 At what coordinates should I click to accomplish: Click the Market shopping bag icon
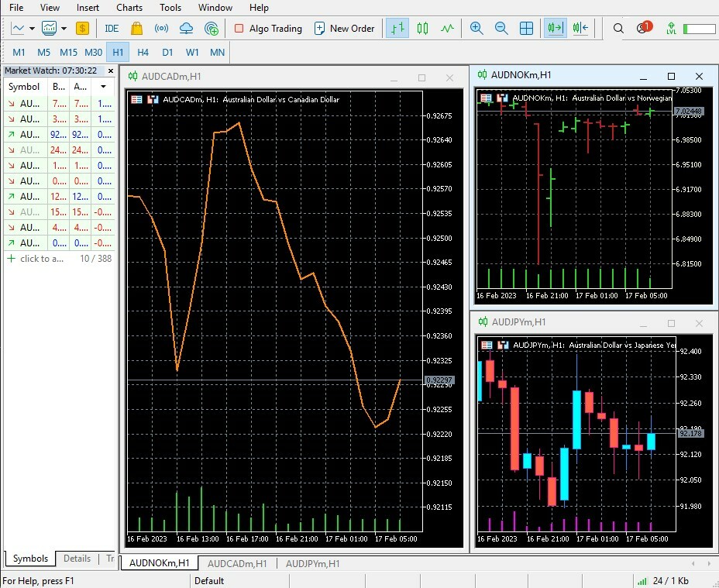136,29
